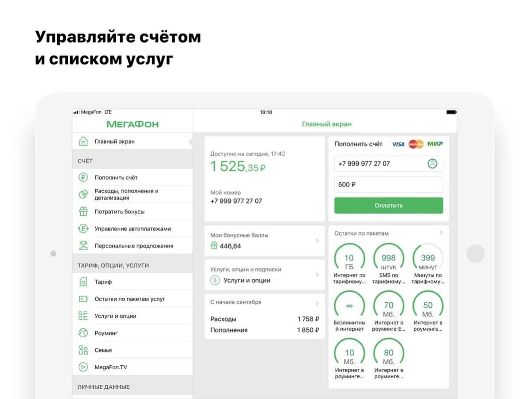This screenshot has width=532, height=399.
Task: Tap the phone number field +7 999 977 27 07
Action: pyautogui.click(x=389, y=163)
